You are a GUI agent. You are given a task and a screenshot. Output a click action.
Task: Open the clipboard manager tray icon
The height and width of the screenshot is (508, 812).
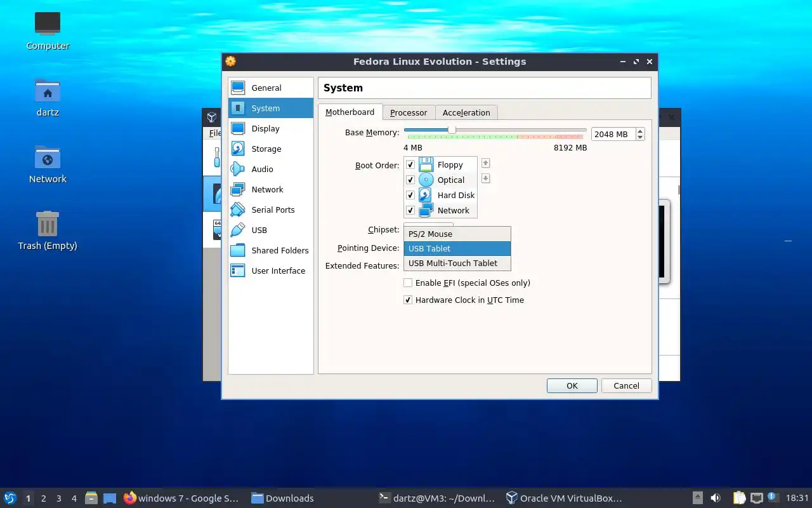coord(739,498)
